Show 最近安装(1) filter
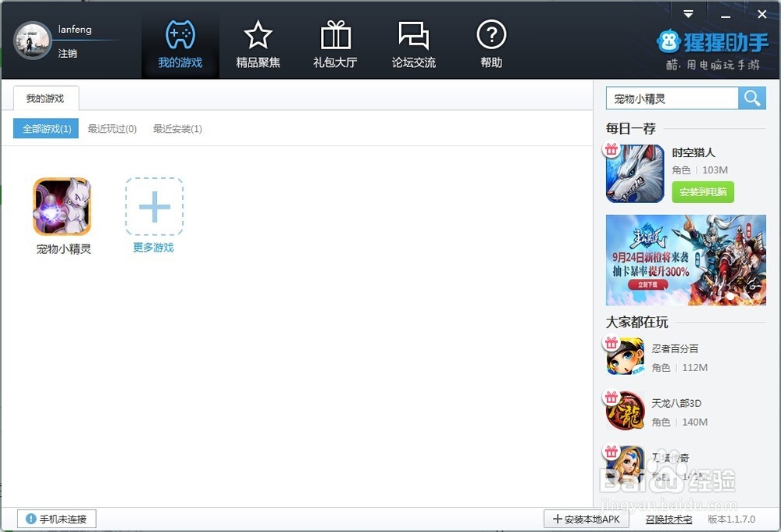 (x=177, y=129)
